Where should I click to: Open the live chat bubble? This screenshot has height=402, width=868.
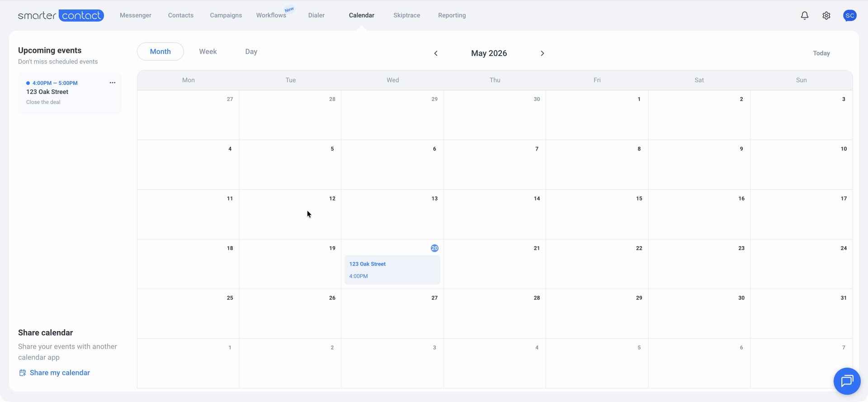(x=847, y=381)
